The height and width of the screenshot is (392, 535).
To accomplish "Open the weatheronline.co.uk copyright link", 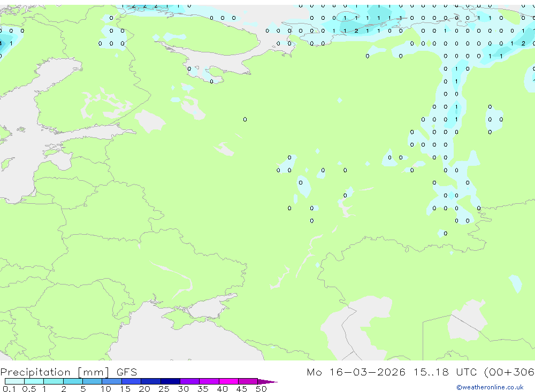I will 490,387.
